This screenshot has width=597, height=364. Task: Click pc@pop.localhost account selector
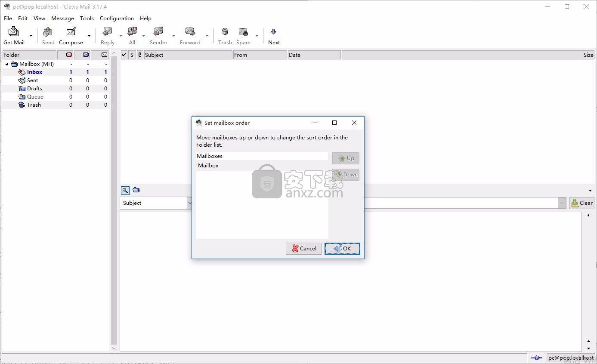coord(571,358)
